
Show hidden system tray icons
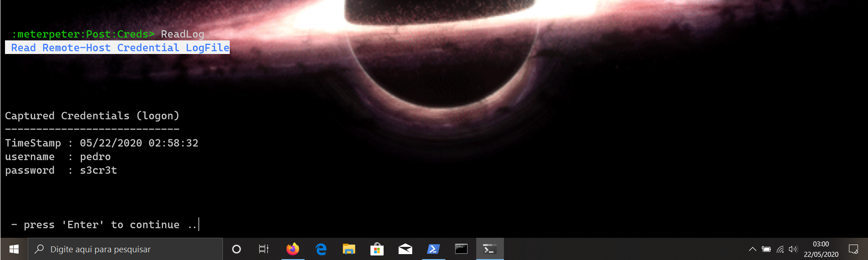pyautogui.click(x=752, y=249)
